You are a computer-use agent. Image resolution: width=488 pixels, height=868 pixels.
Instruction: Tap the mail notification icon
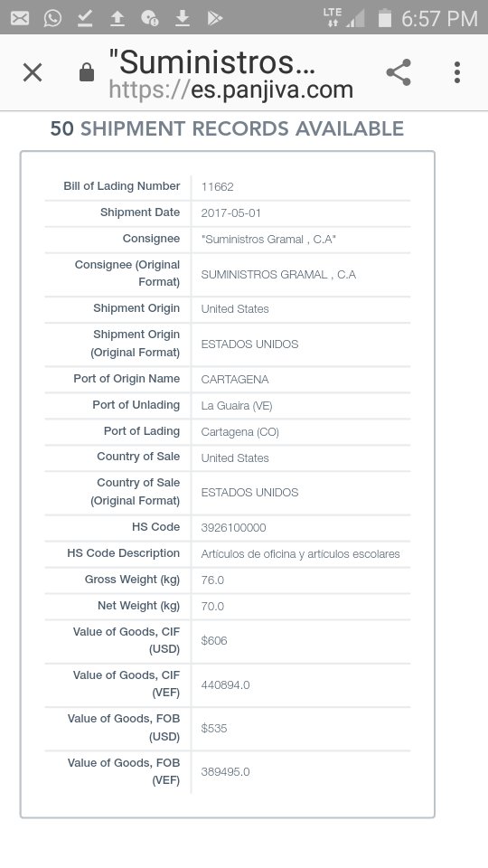[x=20, y=18]
